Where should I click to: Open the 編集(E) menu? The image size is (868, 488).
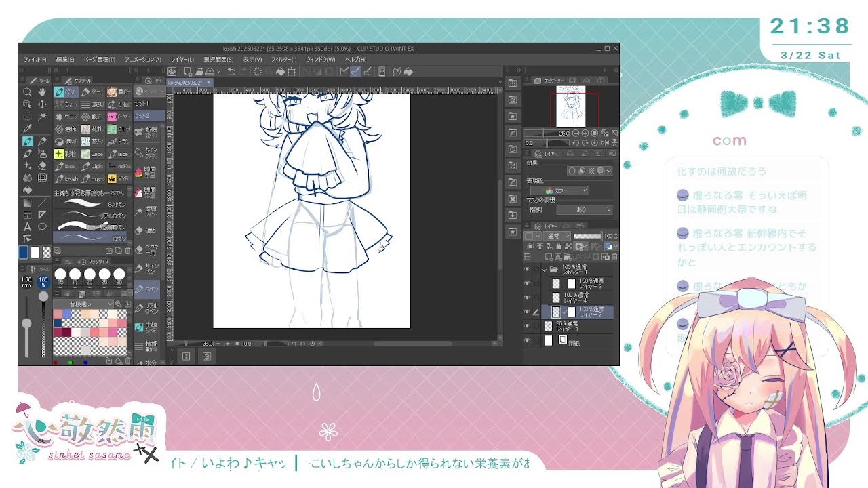pyautogui.click(x=64, y=60)
